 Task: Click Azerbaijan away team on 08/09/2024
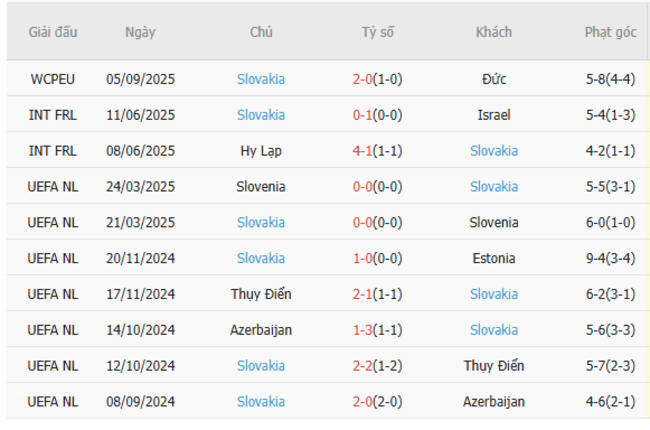[494, 402]
